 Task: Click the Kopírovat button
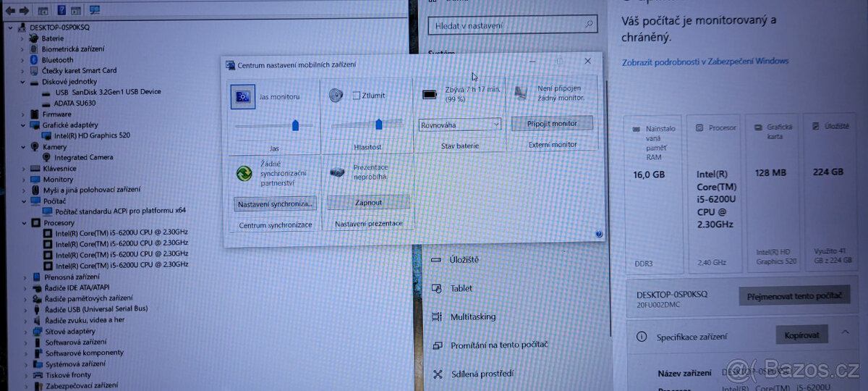click(x=802, y=335)
